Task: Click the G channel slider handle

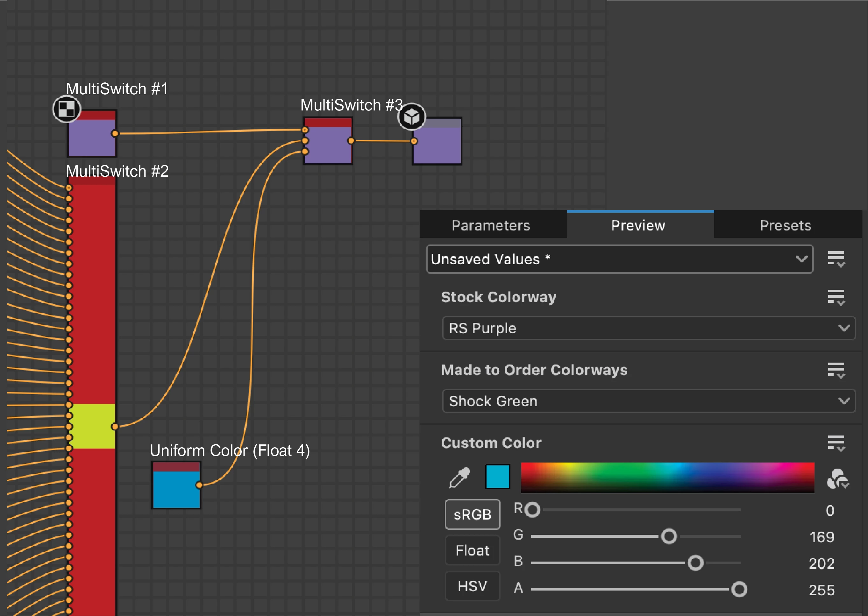Action: click(668, 536)
